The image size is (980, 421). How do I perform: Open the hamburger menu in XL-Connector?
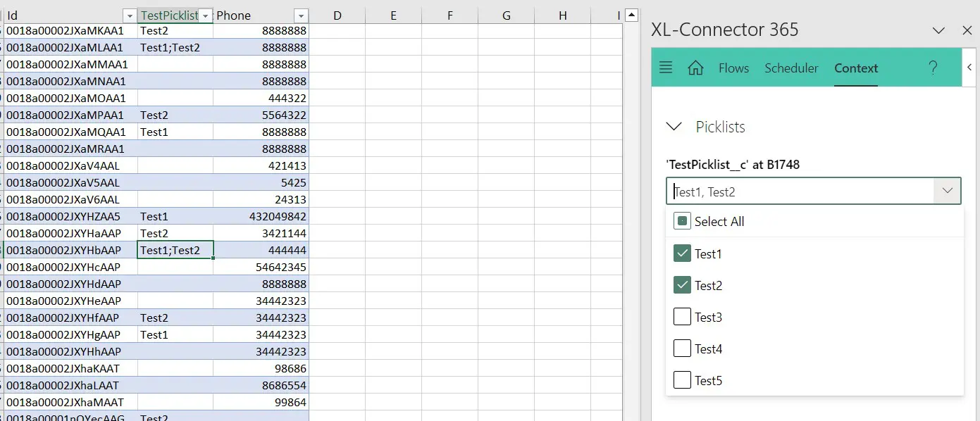pos(666,68)
